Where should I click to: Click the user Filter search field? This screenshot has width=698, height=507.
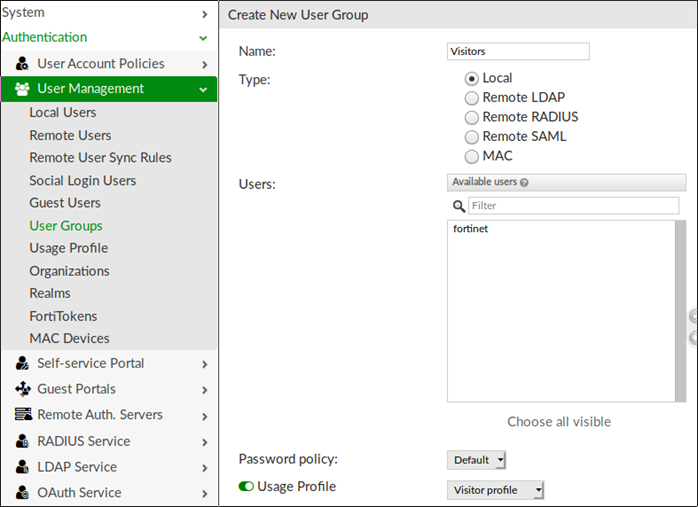(x=573, y=206)
